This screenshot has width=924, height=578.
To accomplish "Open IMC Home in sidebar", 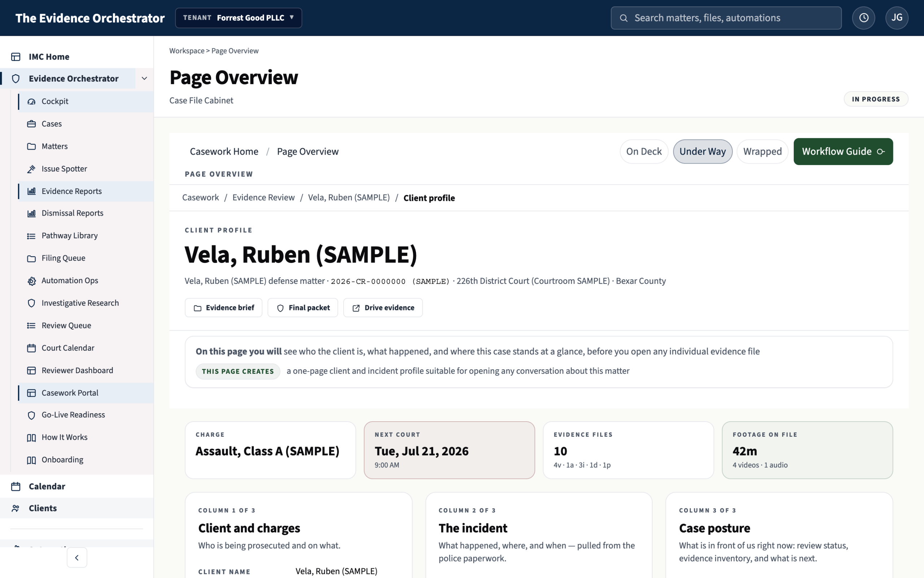I will pos(77,57).
